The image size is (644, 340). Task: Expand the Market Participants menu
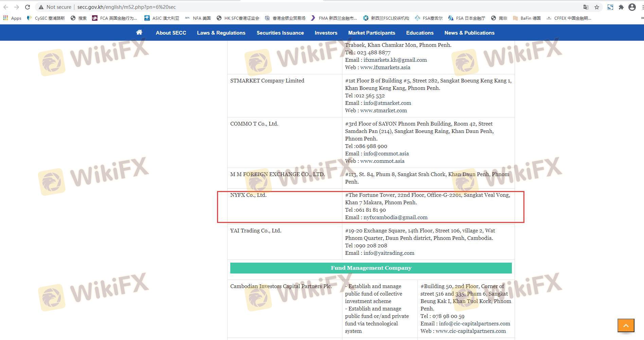372,33
